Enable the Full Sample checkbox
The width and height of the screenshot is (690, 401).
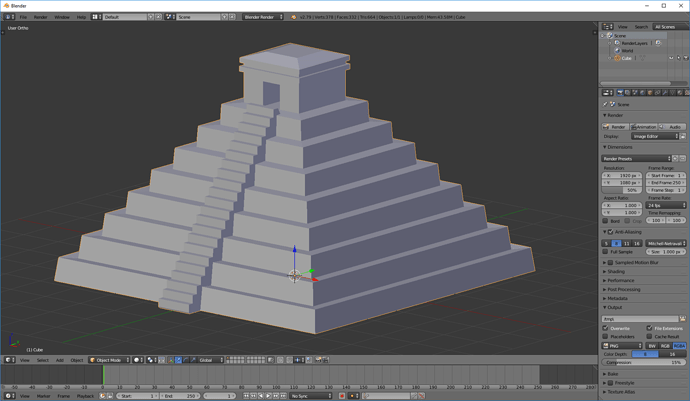tap(606, 252)
